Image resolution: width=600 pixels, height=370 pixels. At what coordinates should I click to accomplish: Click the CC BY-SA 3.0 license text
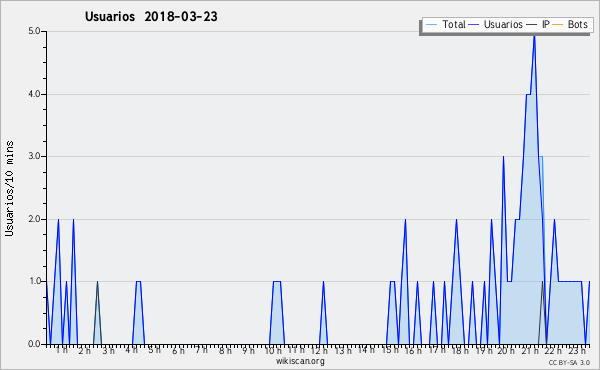pos(569,362)
